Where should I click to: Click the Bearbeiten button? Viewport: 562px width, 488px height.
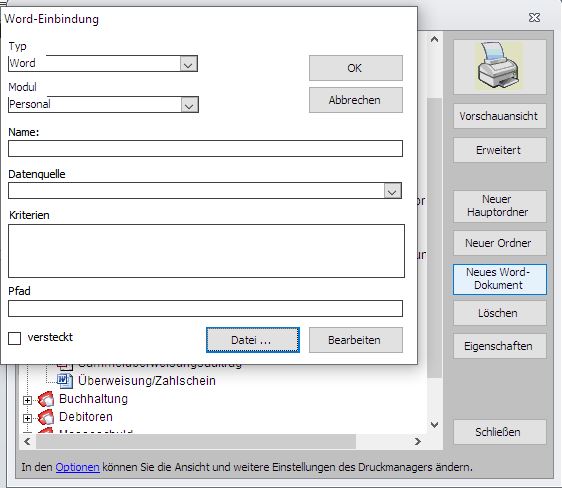click(x=356, y=340)
